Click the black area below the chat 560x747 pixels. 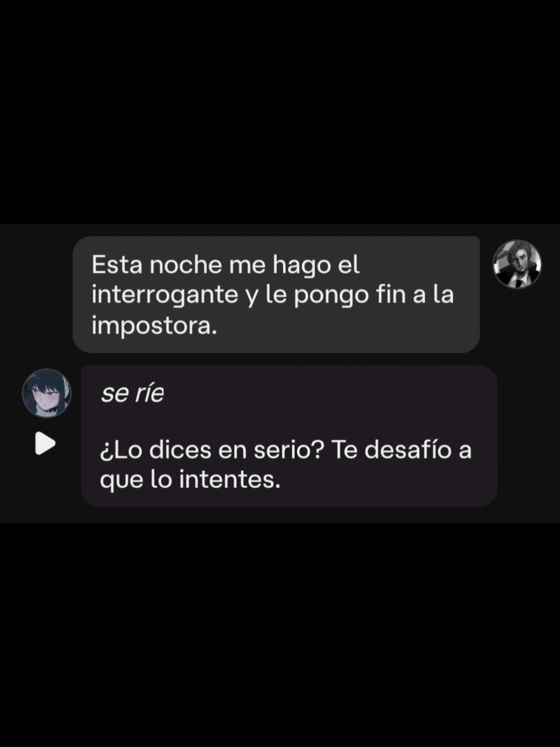(x=280, y=635)
